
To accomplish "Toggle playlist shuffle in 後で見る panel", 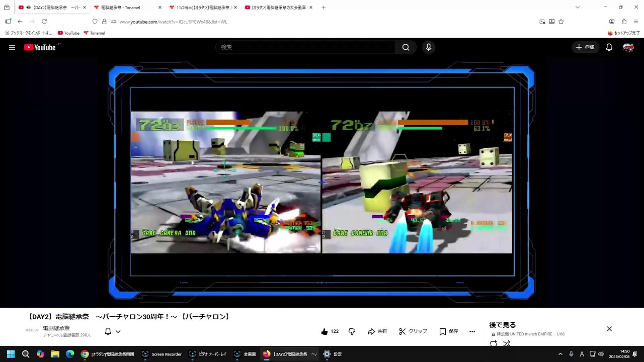I will point(507,343).
